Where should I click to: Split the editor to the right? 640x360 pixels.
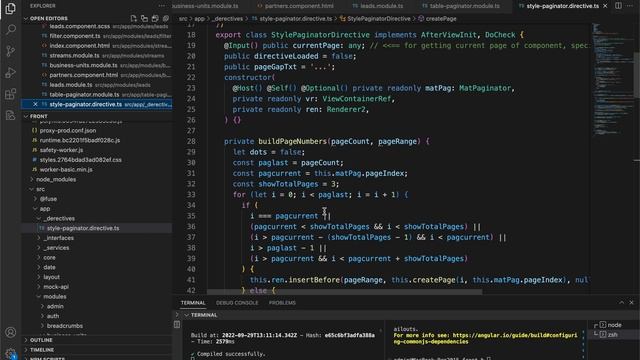coord(619,6)
